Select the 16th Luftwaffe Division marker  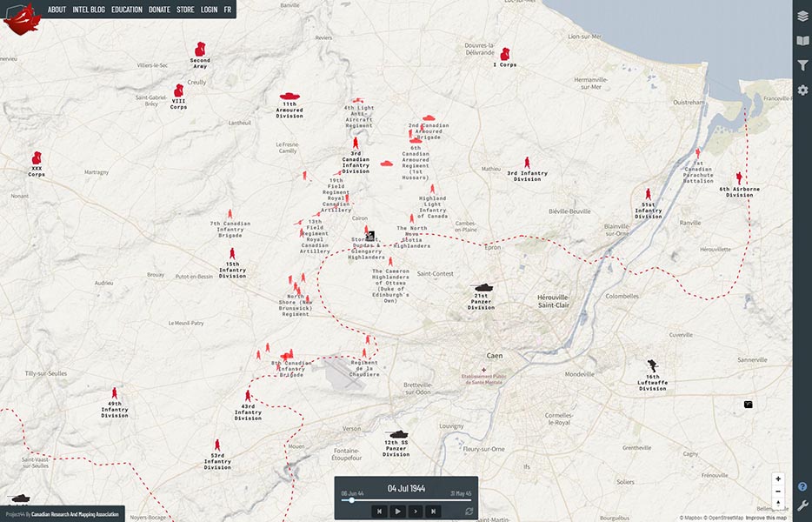(x=653, y=366)
